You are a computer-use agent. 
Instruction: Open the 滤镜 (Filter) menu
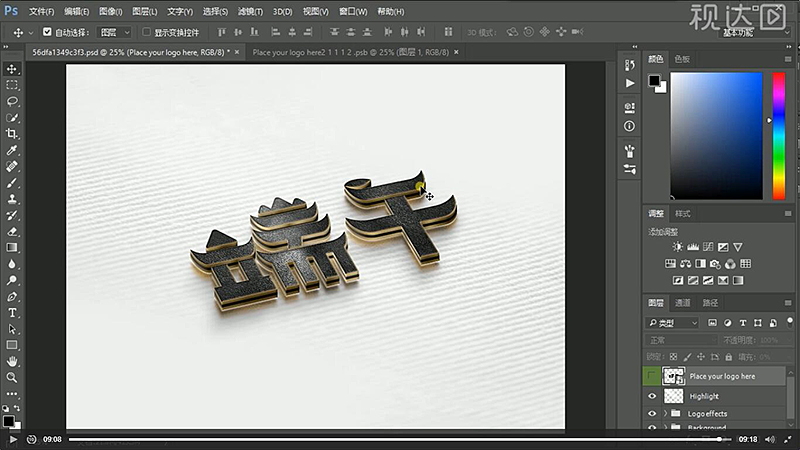tap(250, 11)
